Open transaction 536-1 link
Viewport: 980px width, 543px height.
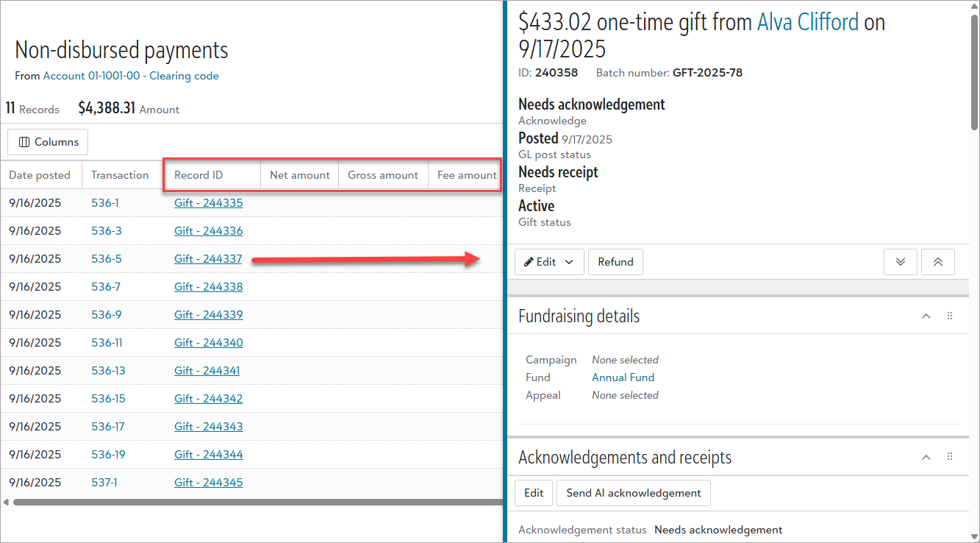pyautogui.click(x=105, y=203)
